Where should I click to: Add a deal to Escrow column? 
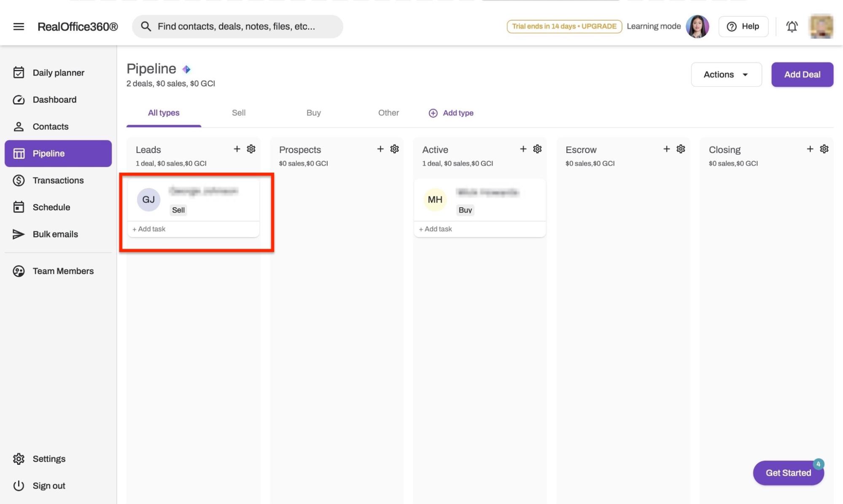pos(666,149)
